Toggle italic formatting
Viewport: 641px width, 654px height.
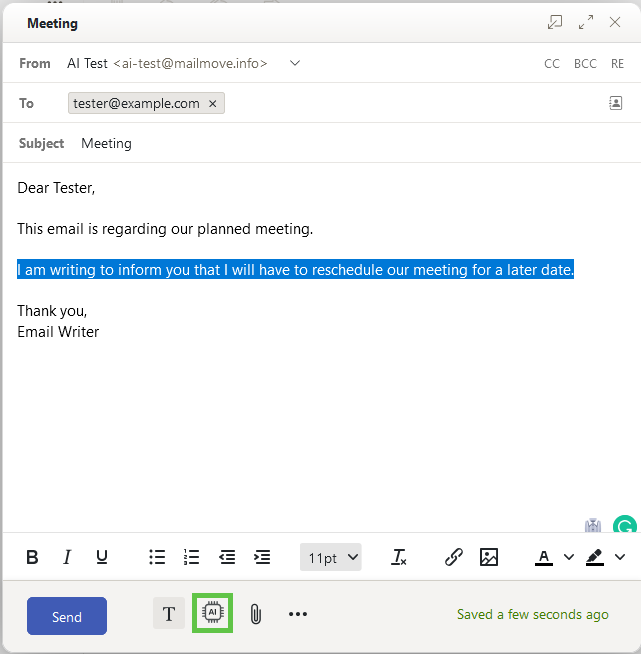[67, 557]
